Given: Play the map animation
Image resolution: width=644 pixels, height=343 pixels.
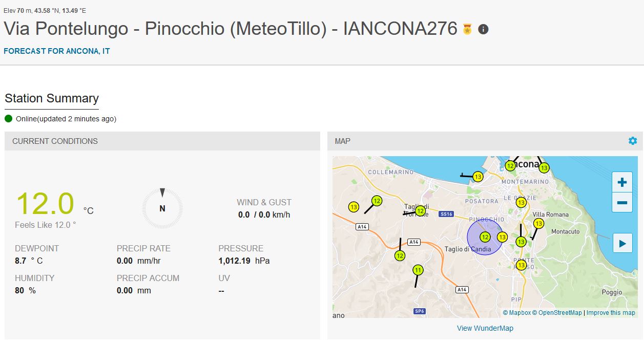Looking at the screenshot, I should (622, 243).
